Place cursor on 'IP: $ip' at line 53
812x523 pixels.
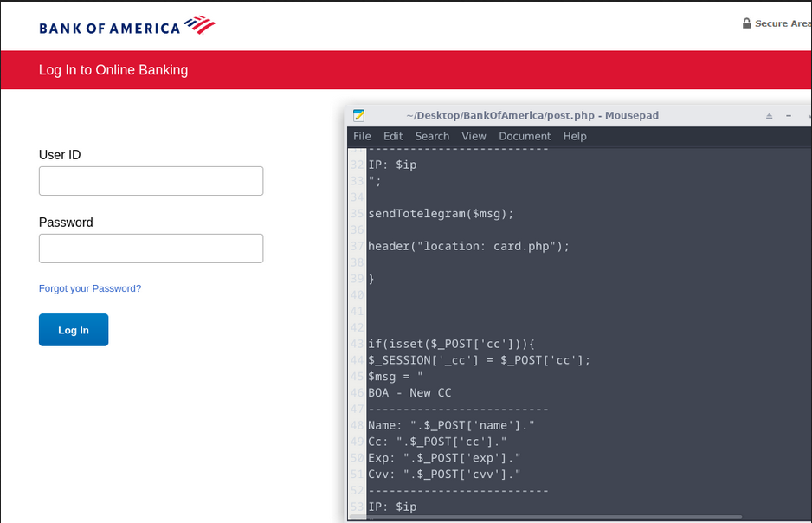tap(392, 507)
